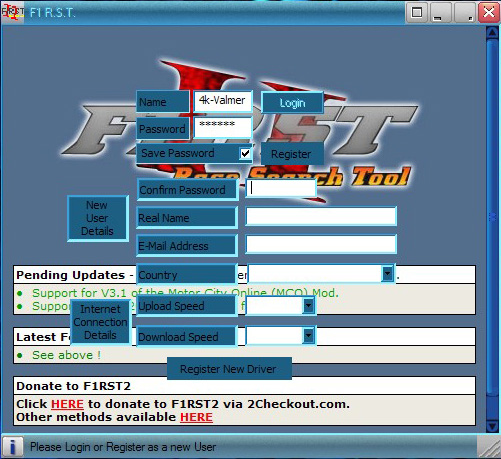Click the Register button

292,154
